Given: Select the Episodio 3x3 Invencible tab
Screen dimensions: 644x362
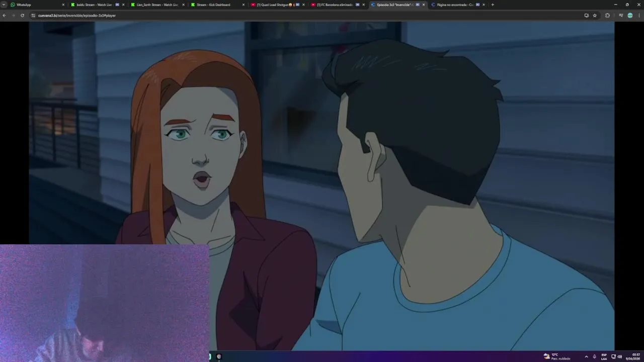Looking at the screenshot, I should click(397, 5).
